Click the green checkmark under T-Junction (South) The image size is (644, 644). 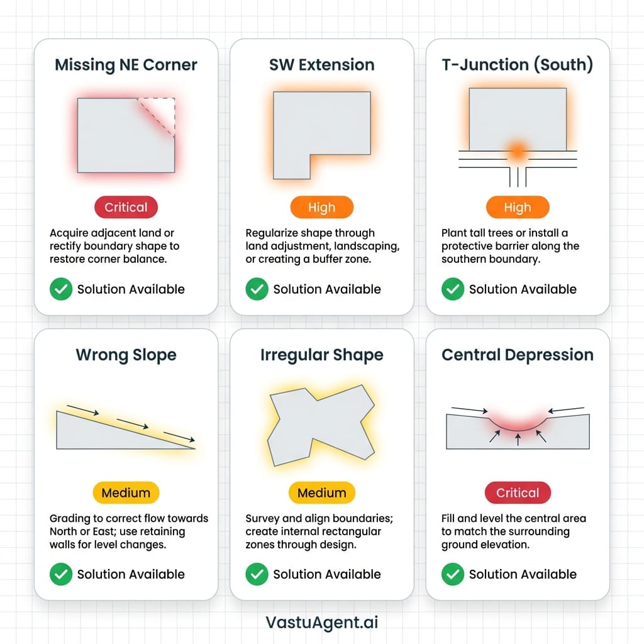point(452,289)
